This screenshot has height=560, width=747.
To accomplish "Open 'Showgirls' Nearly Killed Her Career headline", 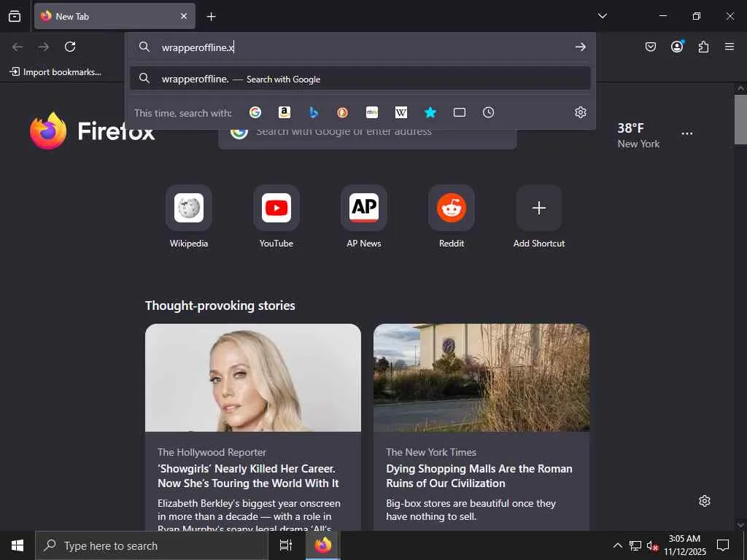I will (x=248, y=475).
